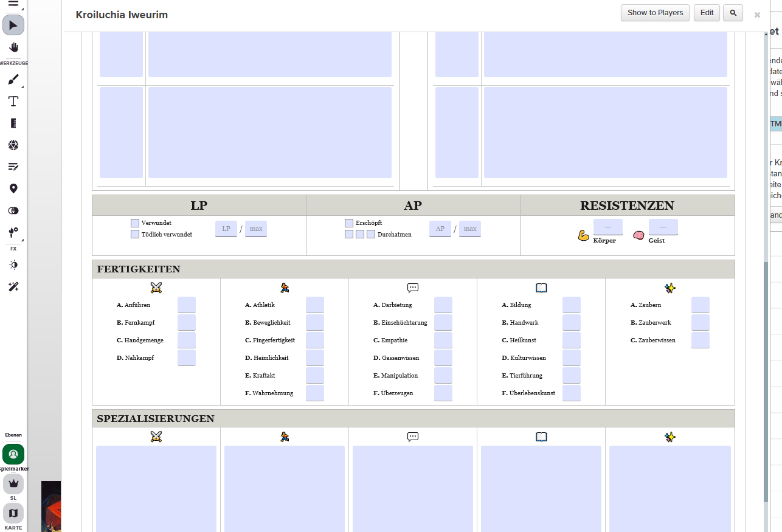Switch to the SL crown layer
782x532 pixels.
[x=13, y=484]
